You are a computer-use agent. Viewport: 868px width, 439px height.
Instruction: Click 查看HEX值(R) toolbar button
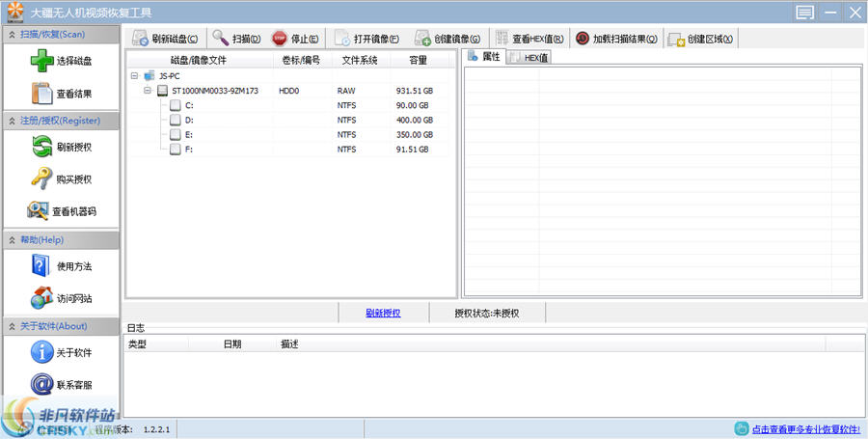[529, 39]
